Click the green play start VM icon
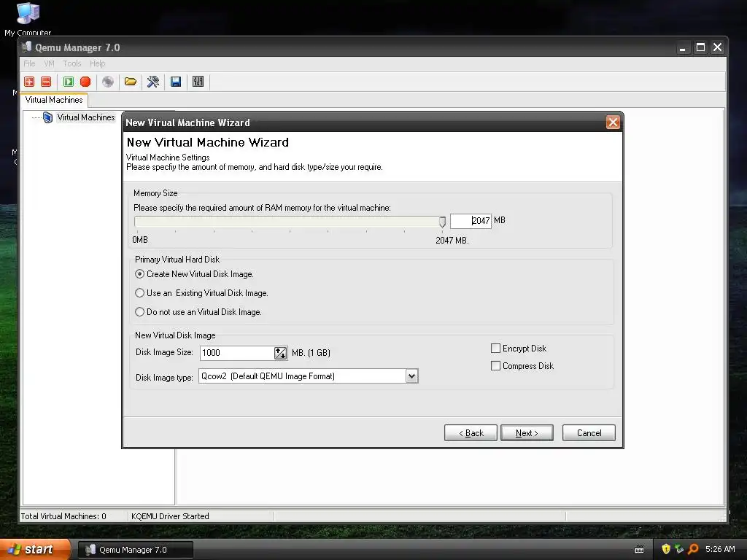This screenshot has height=560, width=747. 69,82
